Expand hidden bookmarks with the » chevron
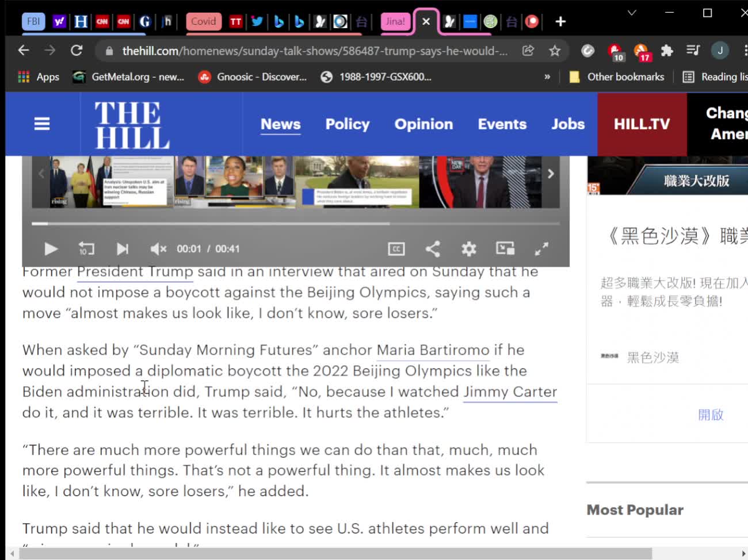Viewport: 748px width, 560px height. pos(547,76)
